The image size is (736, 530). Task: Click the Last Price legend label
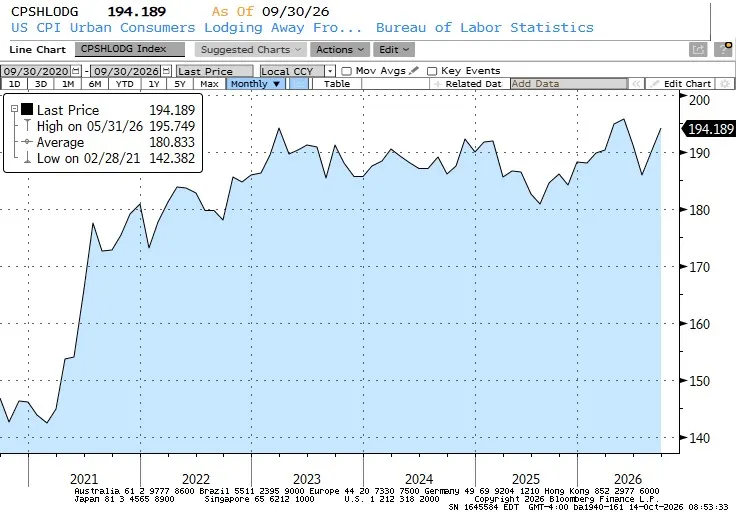tap(68, 110)
